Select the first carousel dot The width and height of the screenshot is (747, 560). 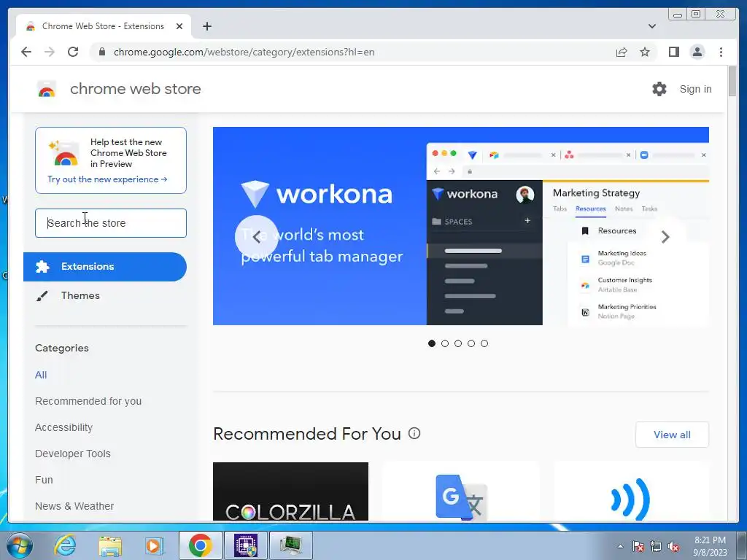(x=432, y=343)
